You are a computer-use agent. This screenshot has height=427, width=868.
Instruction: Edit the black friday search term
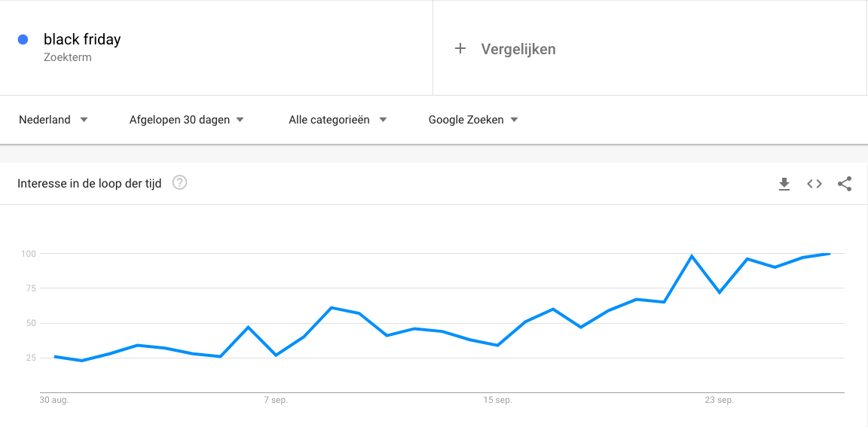[x=82, y=40]
